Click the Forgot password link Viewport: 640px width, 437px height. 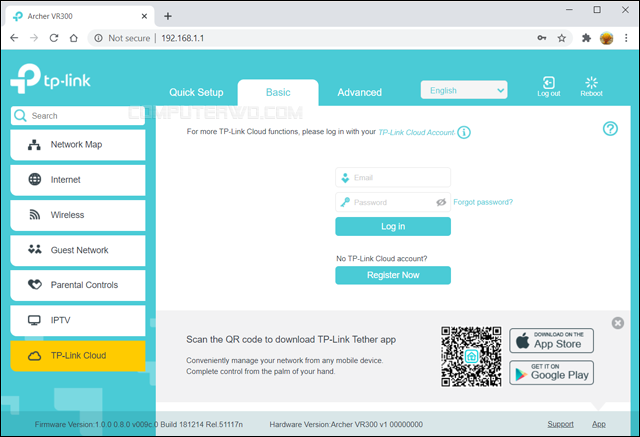pos(483,202)
